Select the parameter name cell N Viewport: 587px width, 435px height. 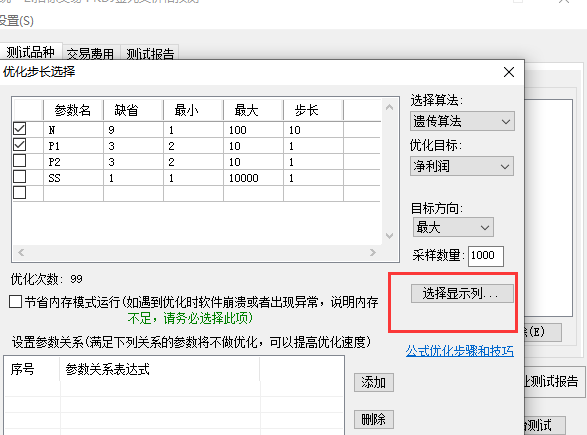coord(73,130)
